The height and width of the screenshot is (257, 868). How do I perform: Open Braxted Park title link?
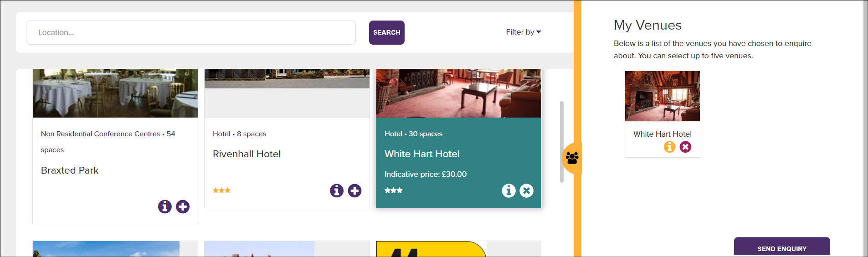point(70,170)
